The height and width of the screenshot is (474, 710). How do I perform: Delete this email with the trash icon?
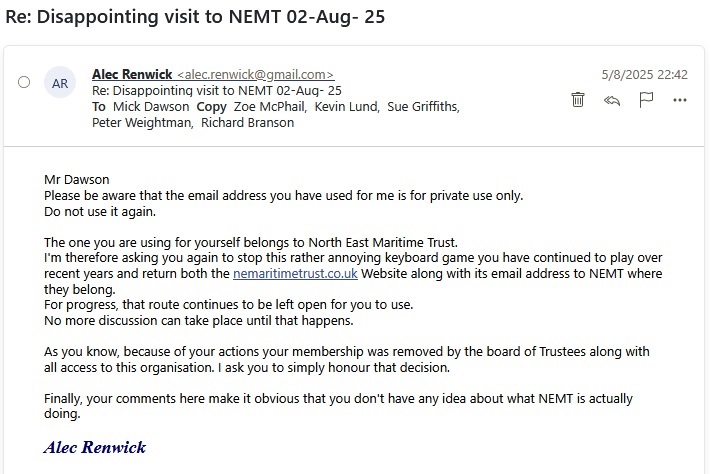point(578,99)
